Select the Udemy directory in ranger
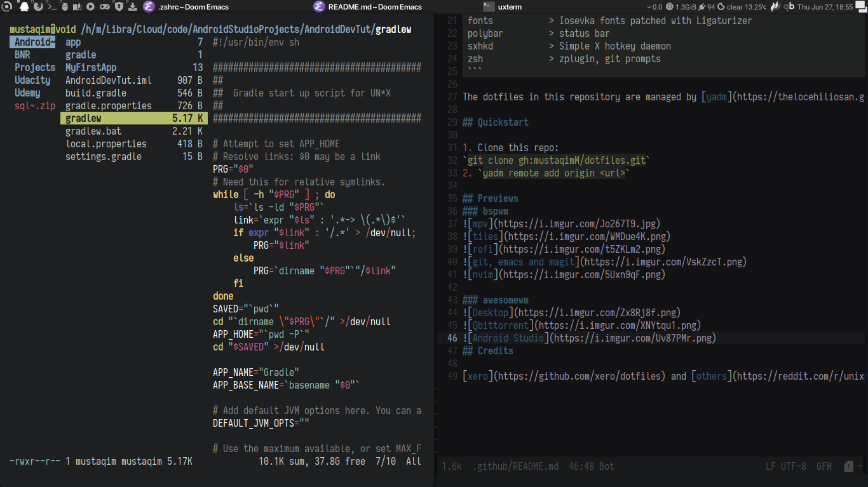Screen dimensions: 868x487 click(27, 93)
